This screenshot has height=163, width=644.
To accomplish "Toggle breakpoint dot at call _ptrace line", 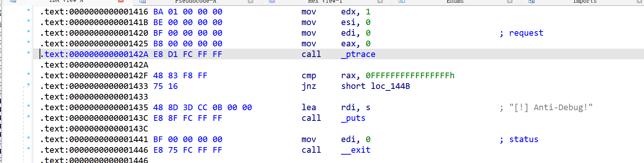I will [x=29, y=52].
